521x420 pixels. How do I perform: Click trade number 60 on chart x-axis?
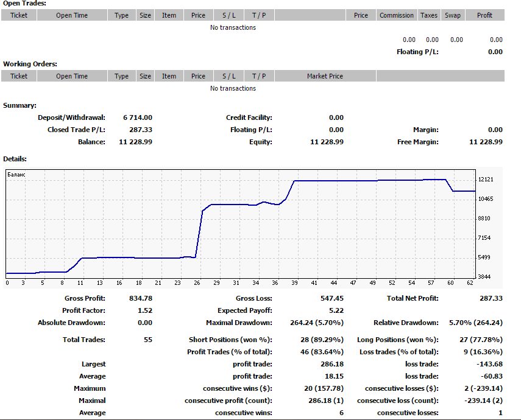pos(450,283)
